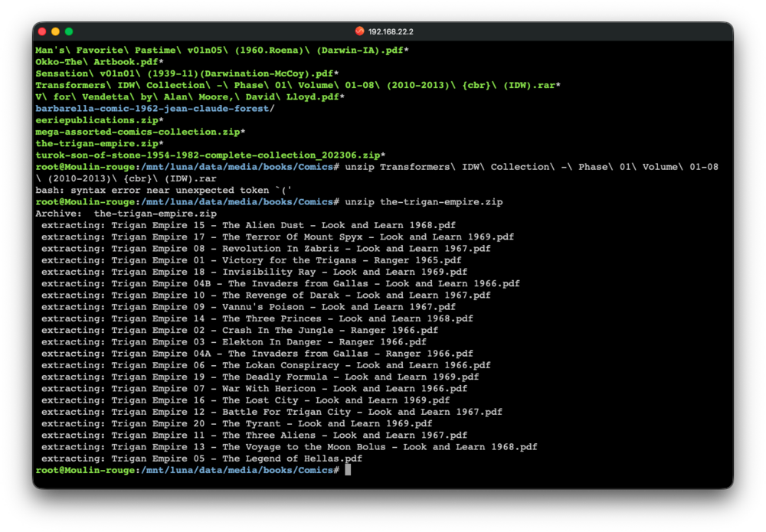
Task: Click Trigan Empire 07 War With Hericon line
Action: (254, 389)
